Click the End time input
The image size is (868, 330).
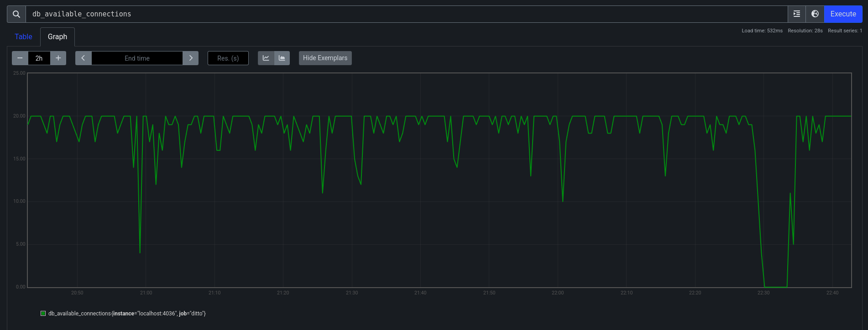tap(137, 58)
